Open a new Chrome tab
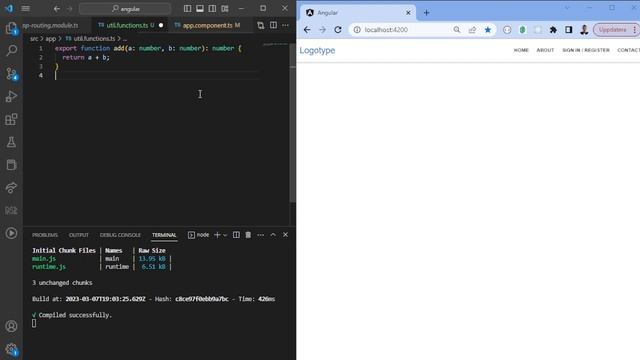 click(427, 13)
